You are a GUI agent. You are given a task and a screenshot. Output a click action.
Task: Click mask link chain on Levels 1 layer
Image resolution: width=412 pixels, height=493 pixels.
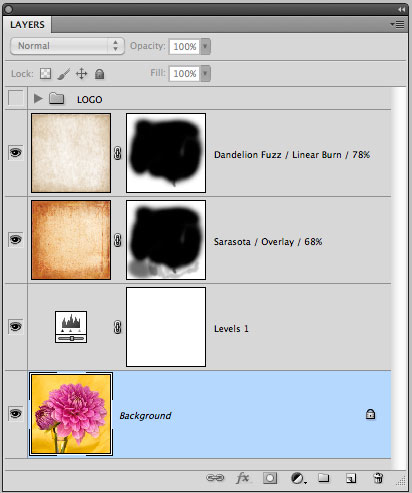click(x=117, y=327)
